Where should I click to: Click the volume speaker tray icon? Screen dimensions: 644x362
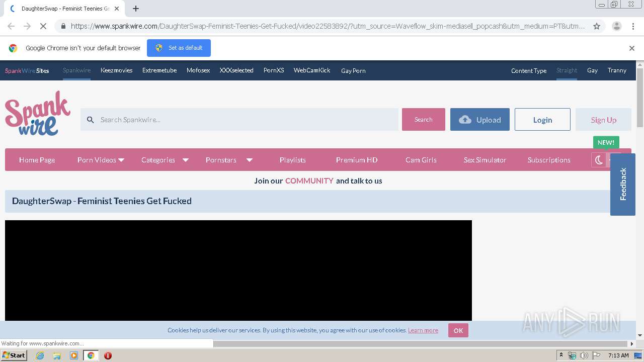[x=584, y=355]
